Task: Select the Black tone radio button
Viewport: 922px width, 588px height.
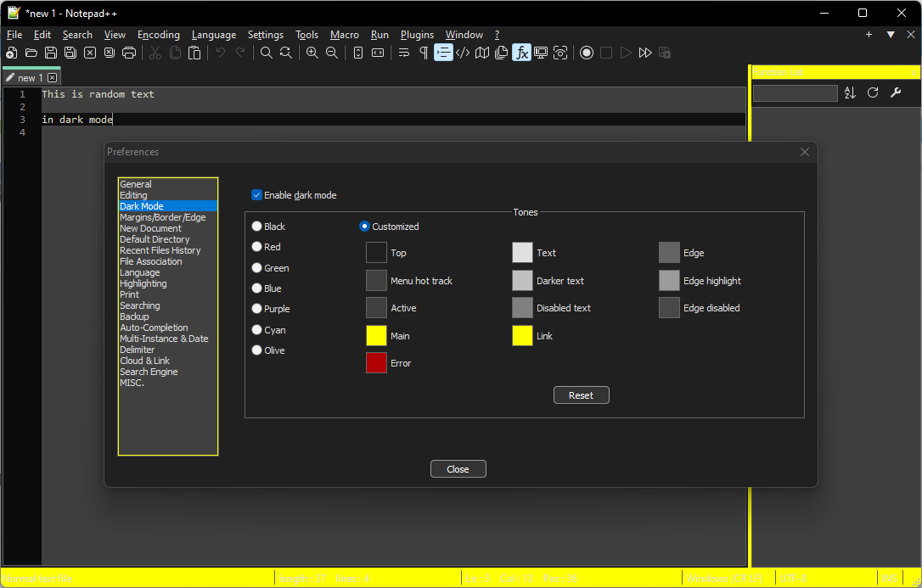Action: [x=257, y=227]
